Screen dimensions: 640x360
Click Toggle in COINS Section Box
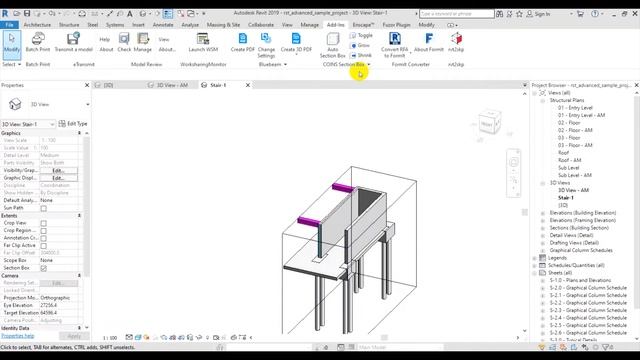(361, 36)
